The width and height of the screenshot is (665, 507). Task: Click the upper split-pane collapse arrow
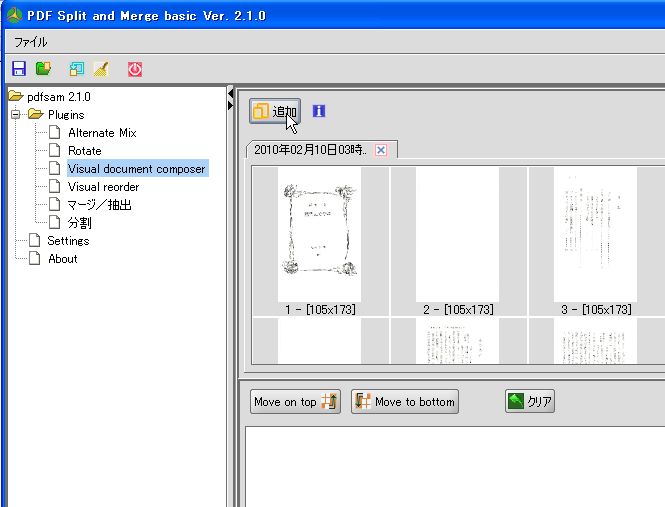pos(230,93)
